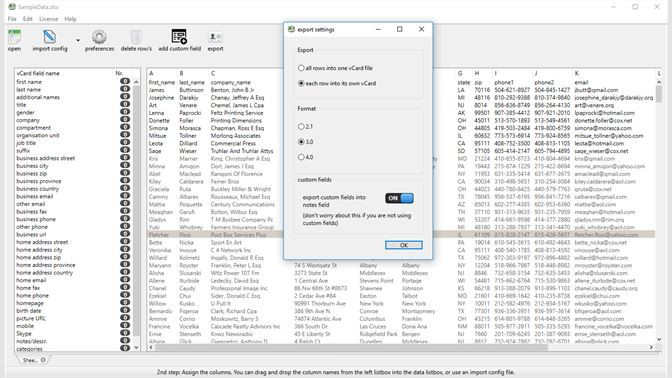Click the add custom field icon
Image resolution: width=672 pixels, height=378 pixels.
pyautogui.click(x=179, y=40)
